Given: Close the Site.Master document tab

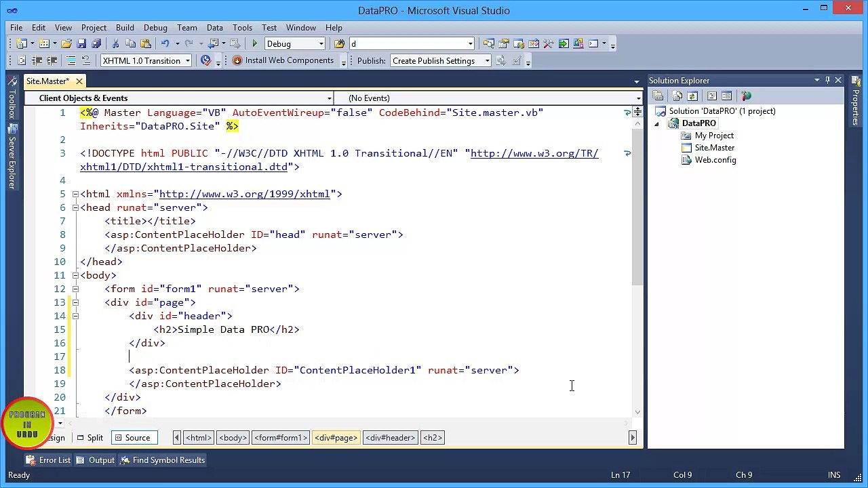Looking at the screenshot, I should point(79,81).
